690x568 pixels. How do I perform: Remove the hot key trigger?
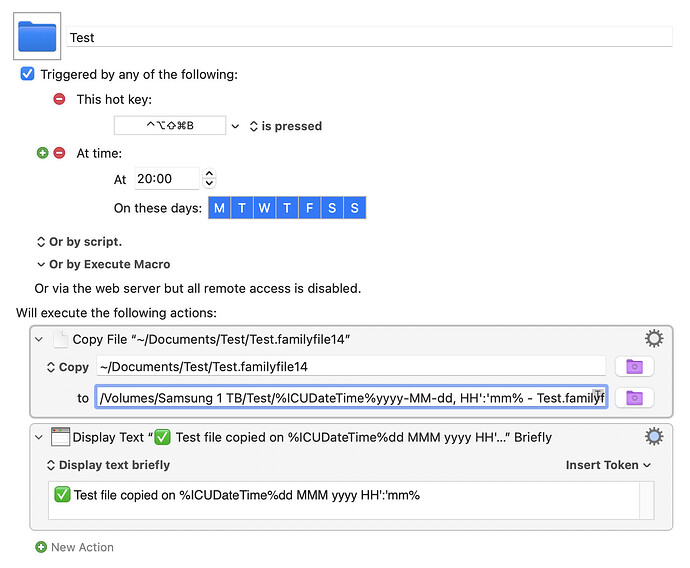tap(59, 99)
